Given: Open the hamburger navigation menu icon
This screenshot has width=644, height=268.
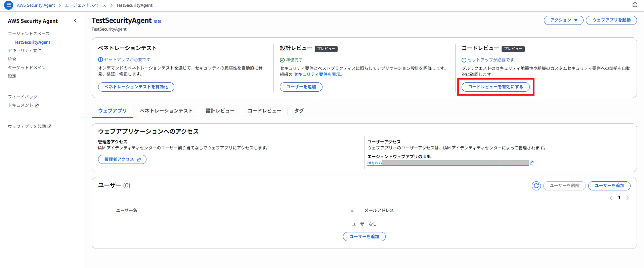Looking at the screenshot, I should [8, 5].
